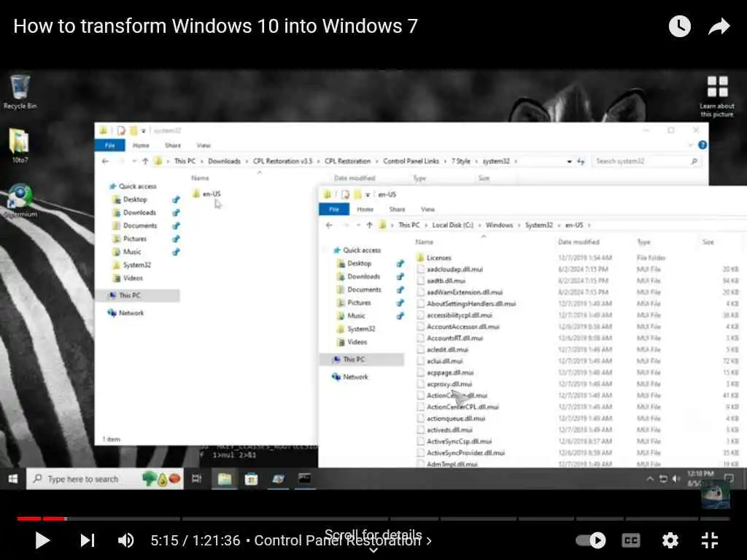Open Command Prompt on taskbar
Image resolution: width=747 pixels, height=560 pixels.
[x=304, y=478]
